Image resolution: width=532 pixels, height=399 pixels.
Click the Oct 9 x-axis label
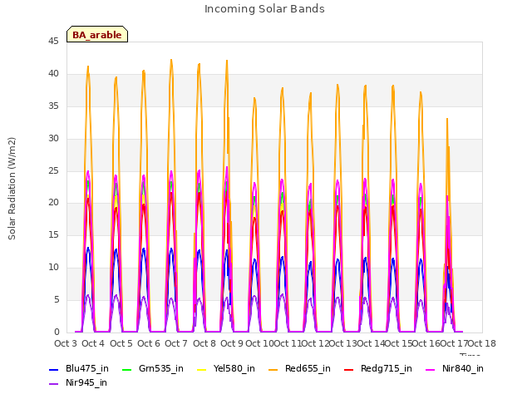click(232, 343)
